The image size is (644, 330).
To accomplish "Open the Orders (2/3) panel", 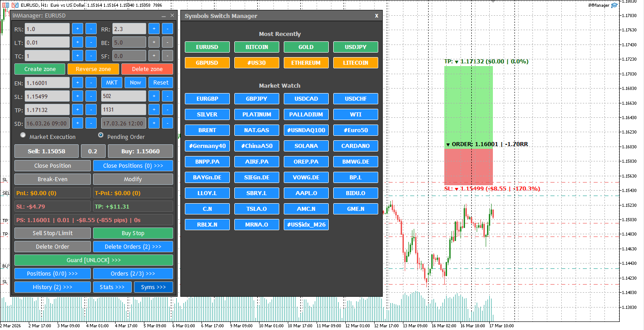I will tap(133, 274).
